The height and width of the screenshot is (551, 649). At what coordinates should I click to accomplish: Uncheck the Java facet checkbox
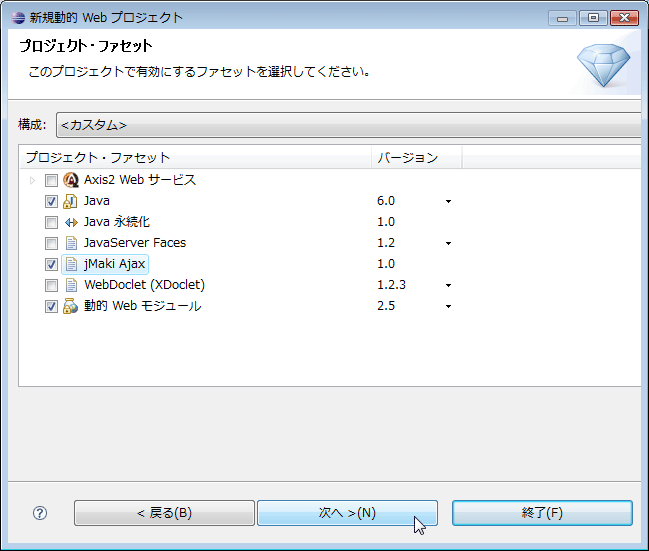click(x=51, y=202)
